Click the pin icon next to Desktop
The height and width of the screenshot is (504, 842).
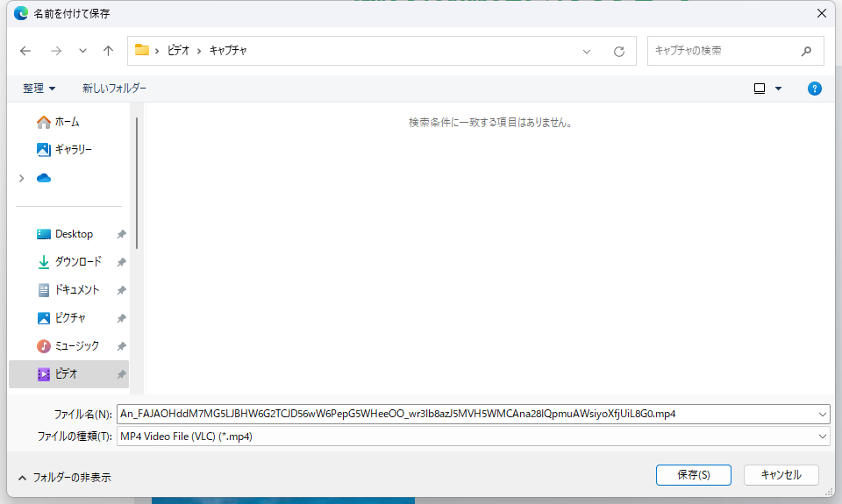(121, 235)
